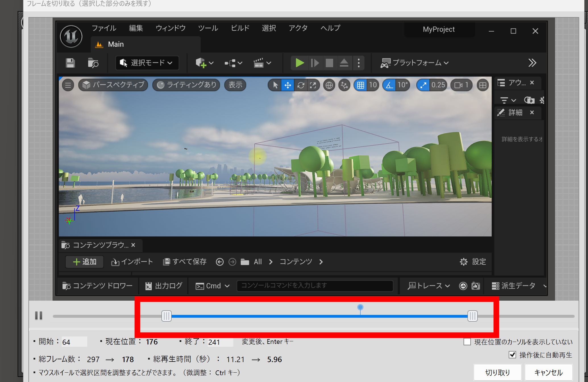Screen dimensions: 588x382
Task: Click the green Play button in the toolbar
Action: (300, 63)
